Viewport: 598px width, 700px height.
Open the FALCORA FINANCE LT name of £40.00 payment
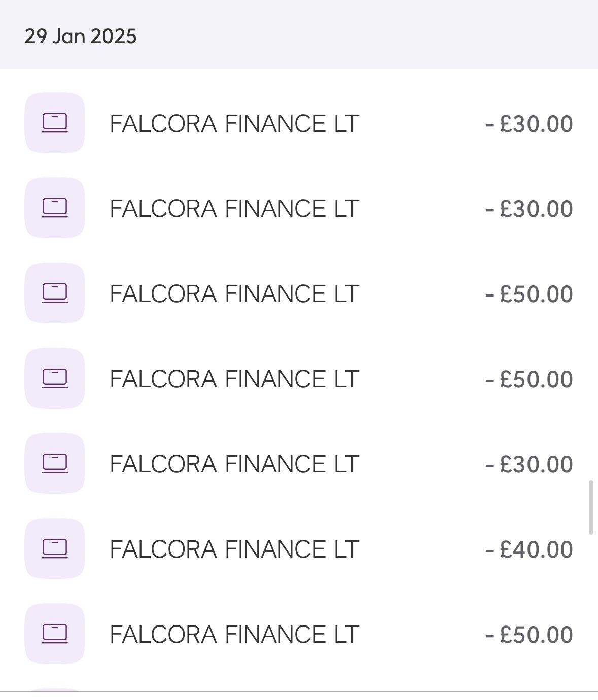pyautogui.click(x=234, y=549)
